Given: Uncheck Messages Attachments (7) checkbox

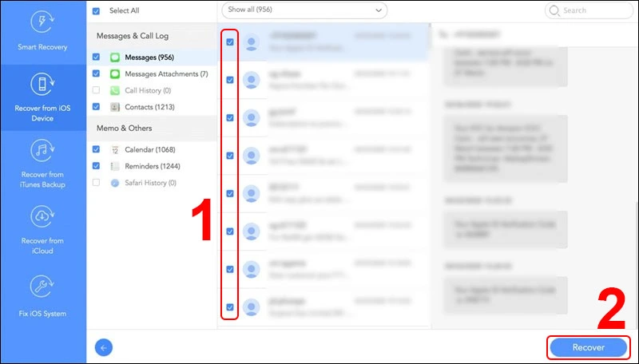Looking at the screenshot, I should pyautogui.click(x=96, y=73).
